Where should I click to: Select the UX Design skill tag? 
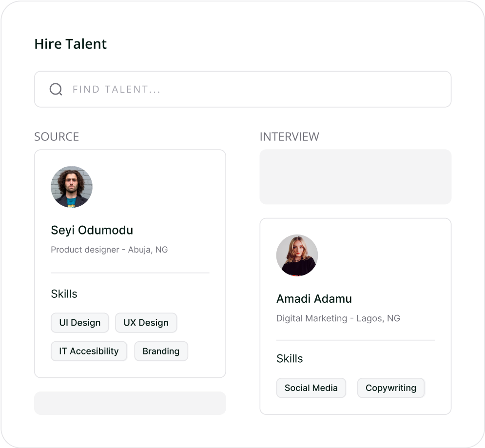[x=146, y=322]
